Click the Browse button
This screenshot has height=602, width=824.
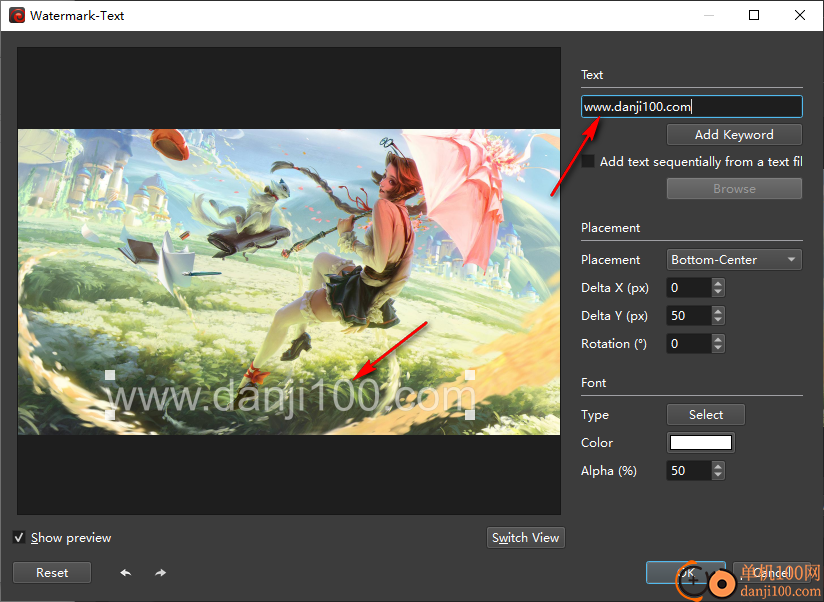[734, 189]
